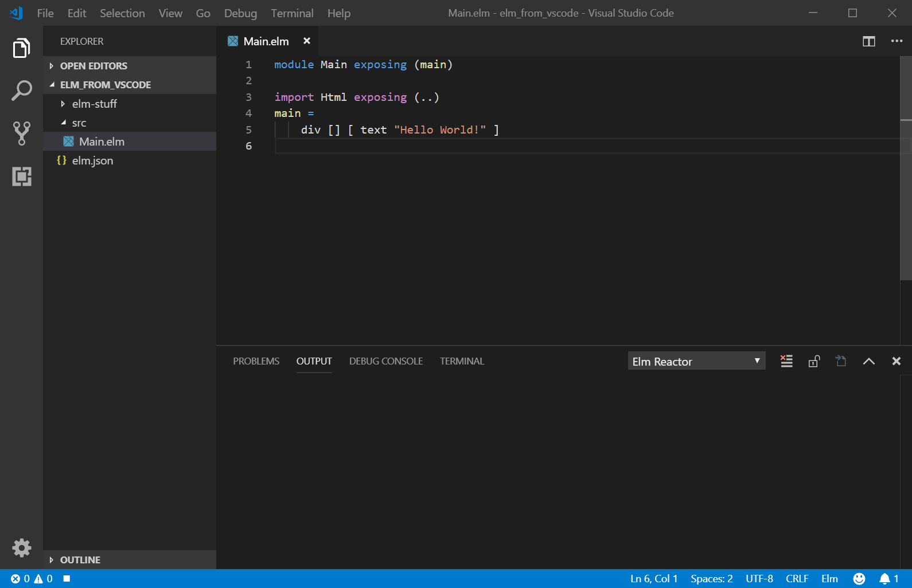The width and height of the screenshot is (912, 588).
Task: Open the Extensions view icon
Action: [21, 177]
